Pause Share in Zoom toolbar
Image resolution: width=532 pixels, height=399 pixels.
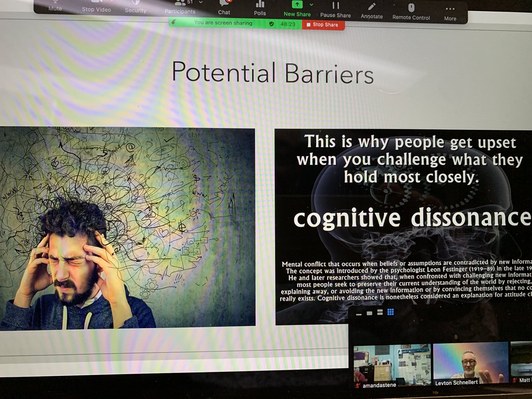[336, 10]
